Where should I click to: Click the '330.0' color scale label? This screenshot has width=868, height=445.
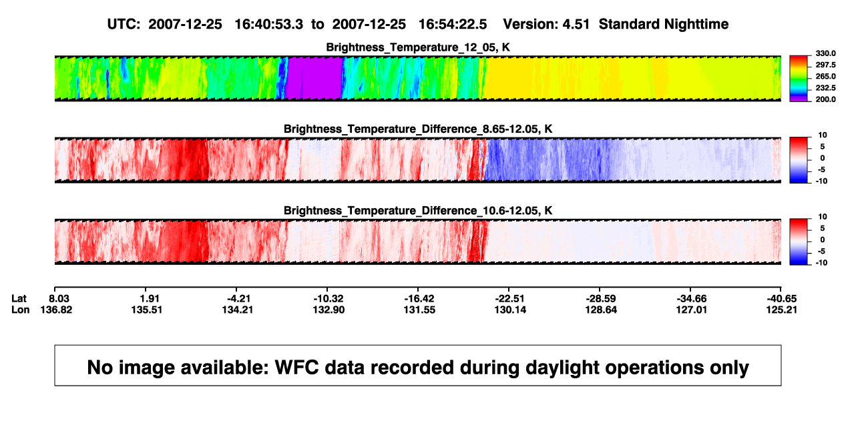[826, 53]
